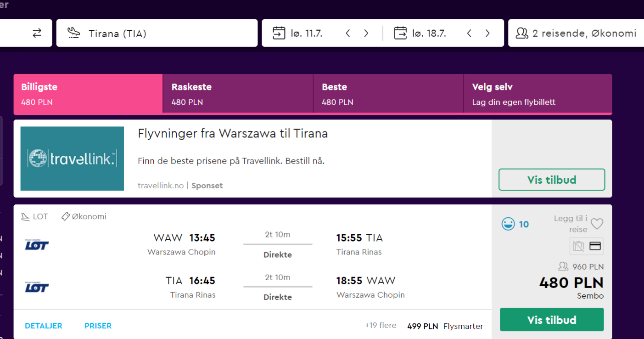The height and width of the screenshot is (339, 644).
Task: Click the LOT airline seat icon label
Action: pyautogui.click(x=35, y=216)
